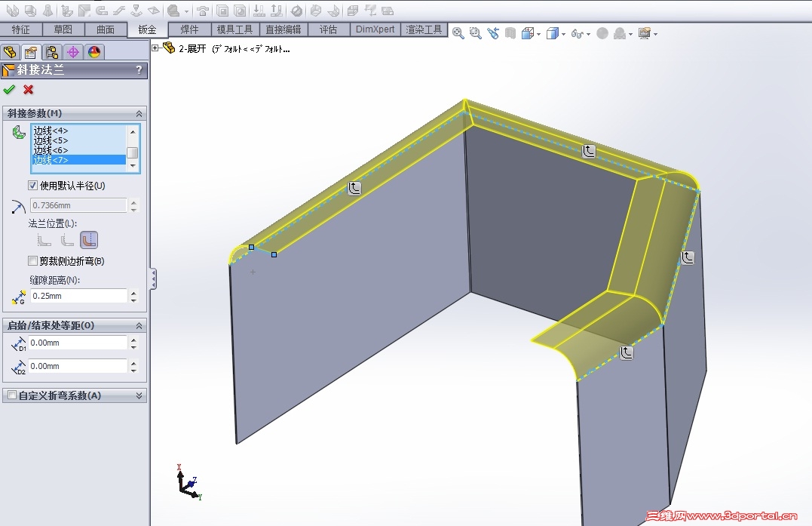Uncheck use default radius checkbox

pos(32,186)
